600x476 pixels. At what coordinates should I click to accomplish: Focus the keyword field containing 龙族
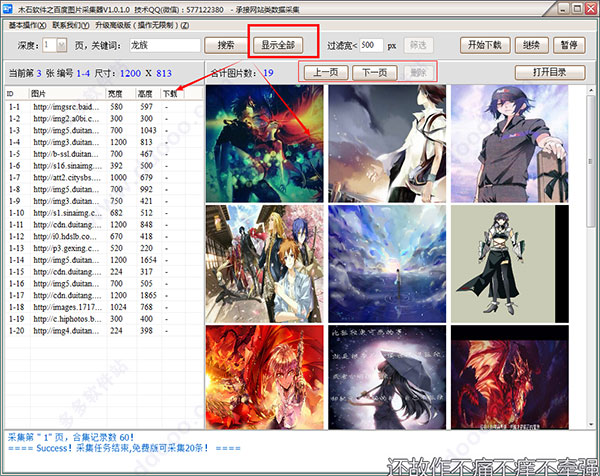coord(165,45)
